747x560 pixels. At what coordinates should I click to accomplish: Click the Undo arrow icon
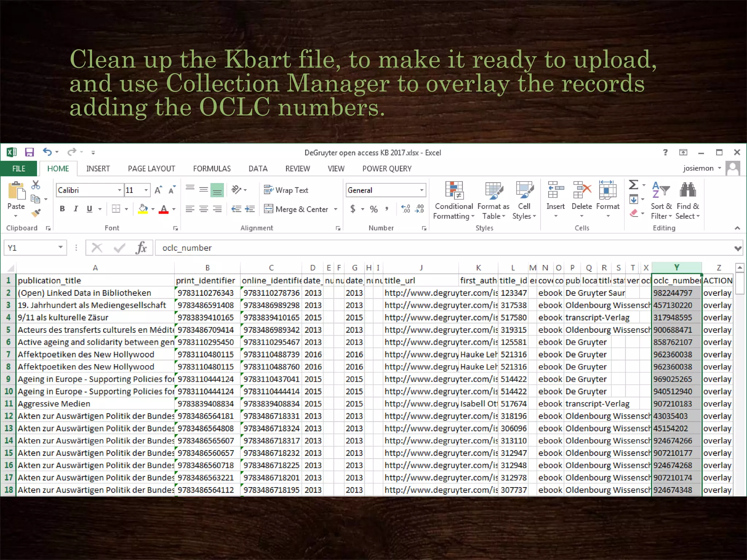click(47, 152)
